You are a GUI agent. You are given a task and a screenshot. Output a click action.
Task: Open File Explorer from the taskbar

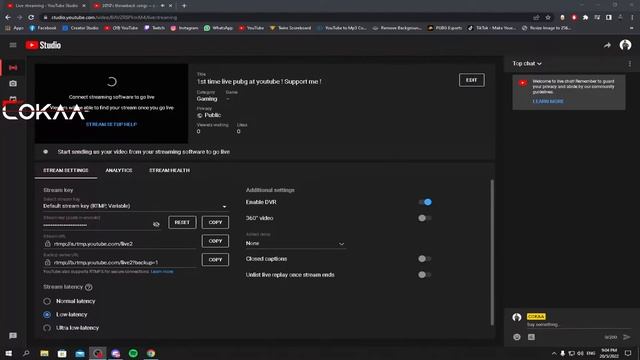[x=44, y=353]
